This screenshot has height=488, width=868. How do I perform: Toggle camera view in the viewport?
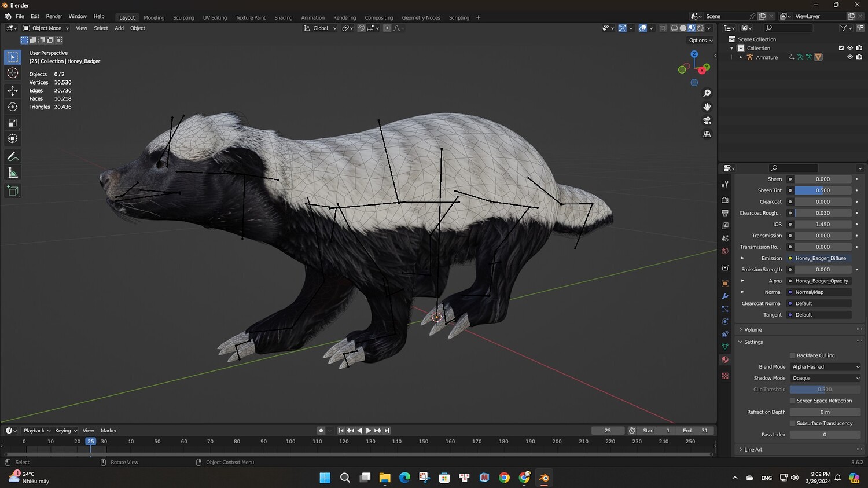(707, 120)
